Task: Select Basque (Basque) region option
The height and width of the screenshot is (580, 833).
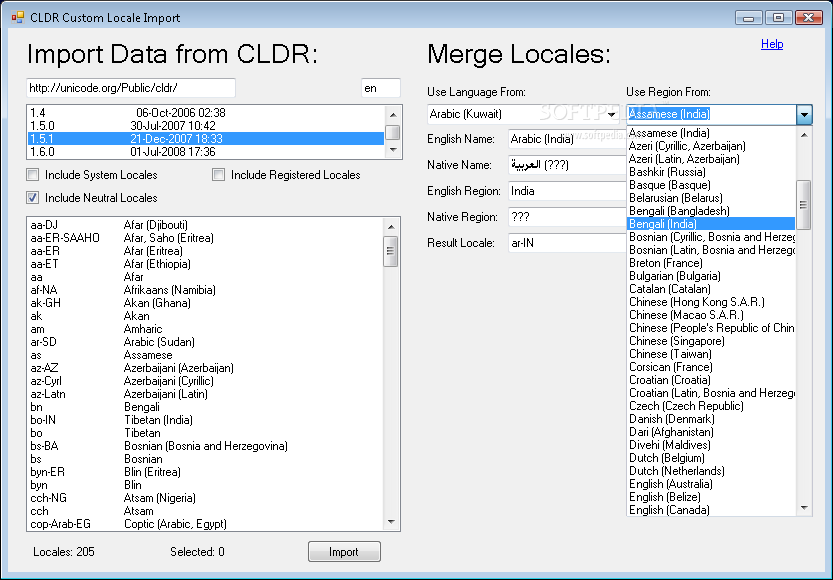Action: point(711,185)
